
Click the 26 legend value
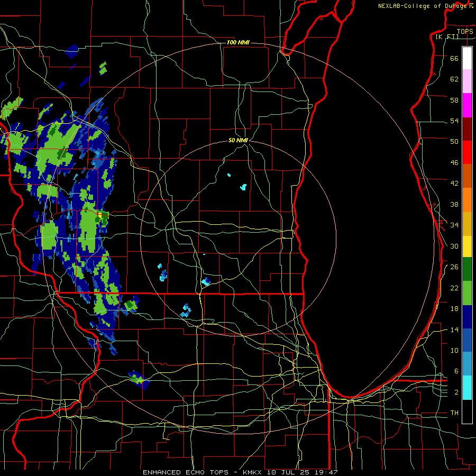pos(454,267)
